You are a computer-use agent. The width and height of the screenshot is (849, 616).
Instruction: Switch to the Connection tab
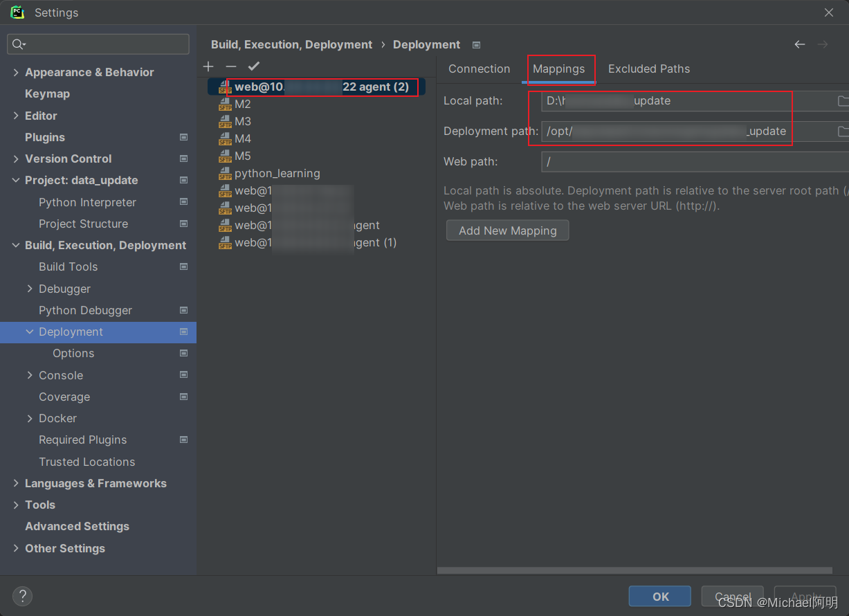(479, 69)
